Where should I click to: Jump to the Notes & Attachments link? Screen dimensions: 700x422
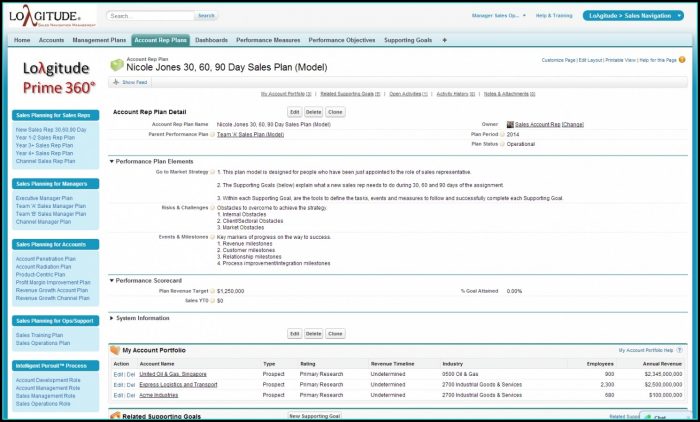point(509,94)
